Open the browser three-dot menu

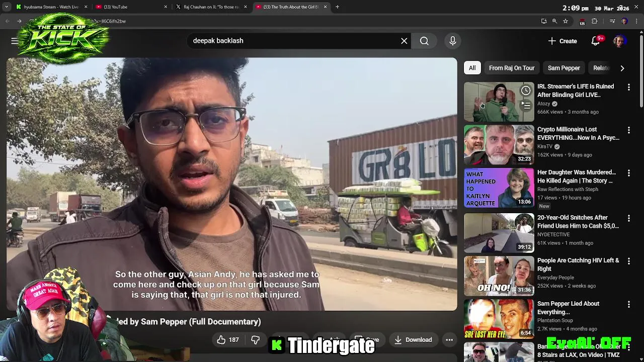637,21
